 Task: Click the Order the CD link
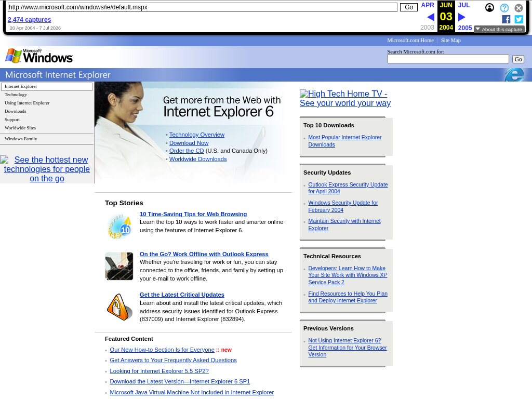(x=187, y=151)
